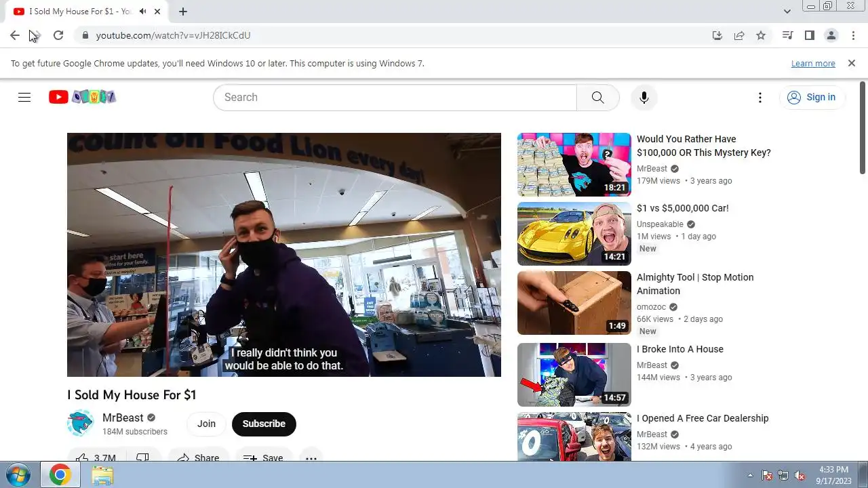Open the taskbar clock 4:33 PM
The height and width of the screenshot is (488, 868).
pos(833,475)
